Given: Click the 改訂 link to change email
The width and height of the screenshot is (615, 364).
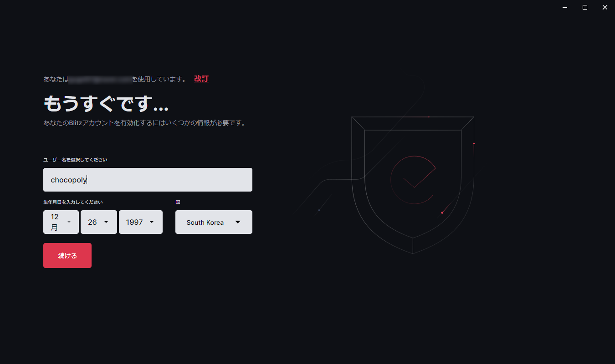Looking at the screenshot, I should point(201,79).
